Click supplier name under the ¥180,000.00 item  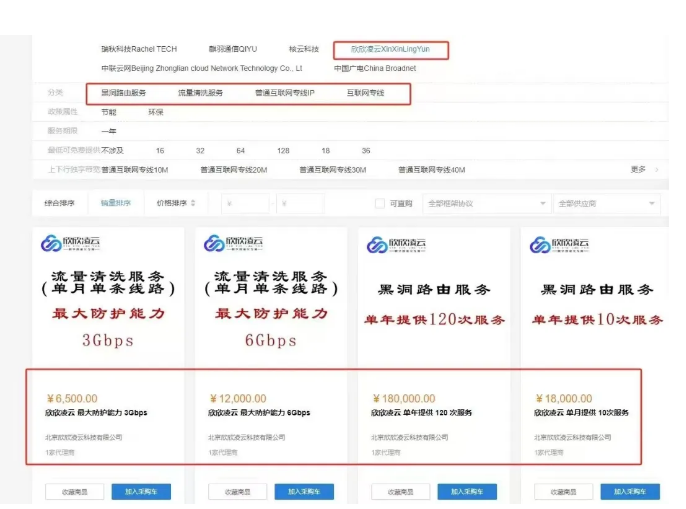click(x=410, y=437)
